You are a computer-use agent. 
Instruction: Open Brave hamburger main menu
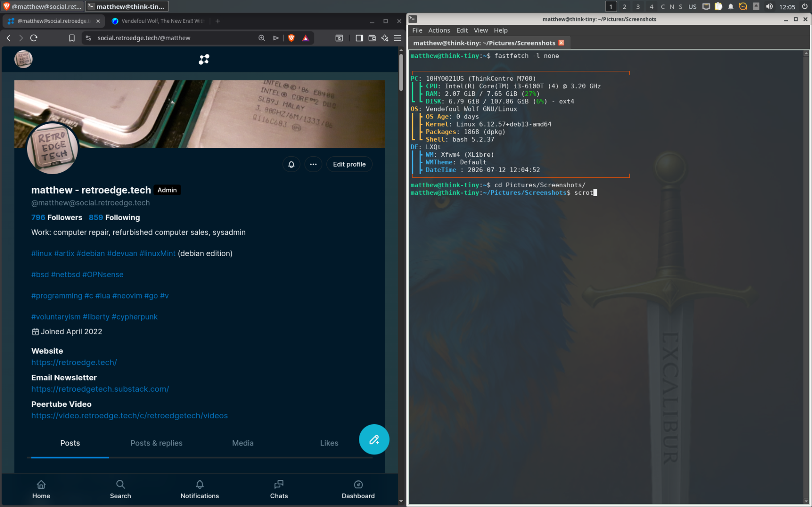pyautogui.click(x=397, y=38)
